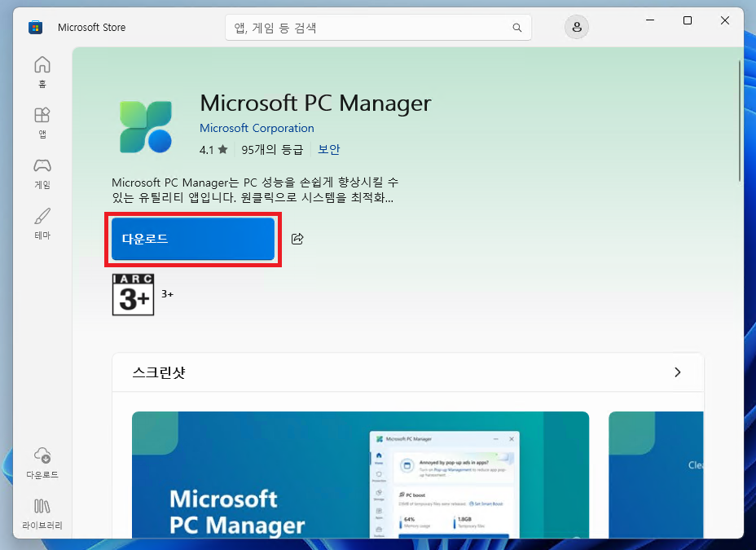Go to Home in the sidebar
The width and height of the screenshot is (756, 550).
pyautogui.click(x=42, y=72)
